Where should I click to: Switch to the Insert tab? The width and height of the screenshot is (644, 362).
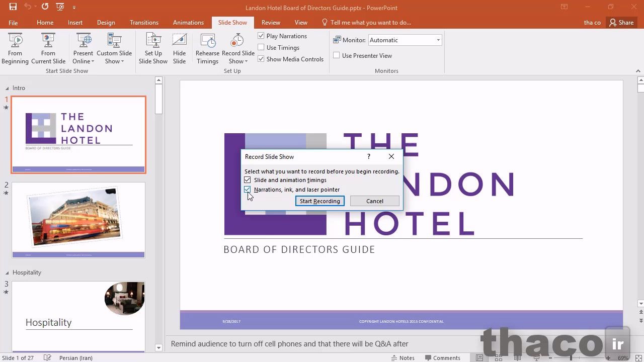pos(75,23)
